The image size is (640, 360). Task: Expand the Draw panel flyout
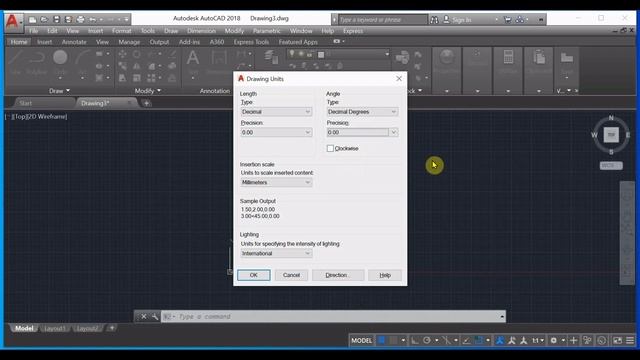[x=60, y=91]
